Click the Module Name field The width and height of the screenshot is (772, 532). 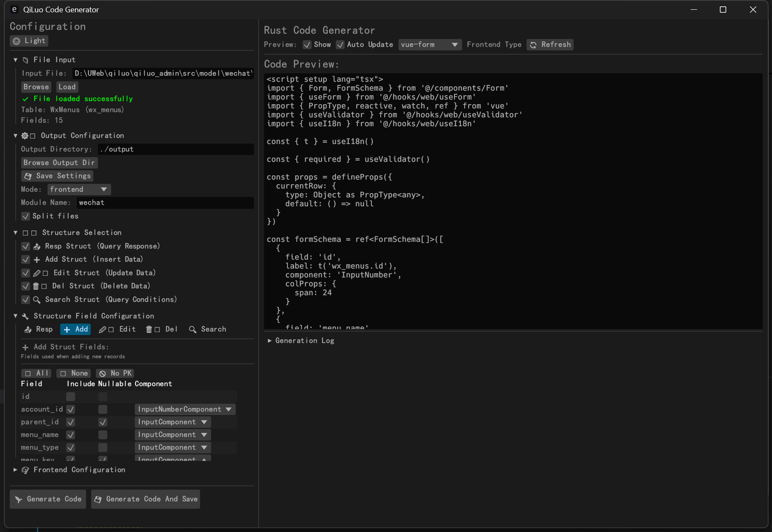[165, 203]
